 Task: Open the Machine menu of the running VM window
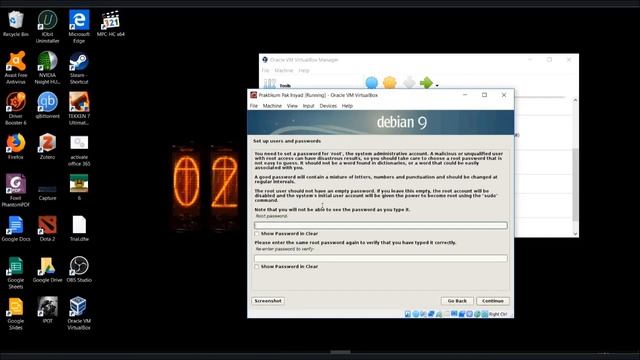[x=272, y=106]
